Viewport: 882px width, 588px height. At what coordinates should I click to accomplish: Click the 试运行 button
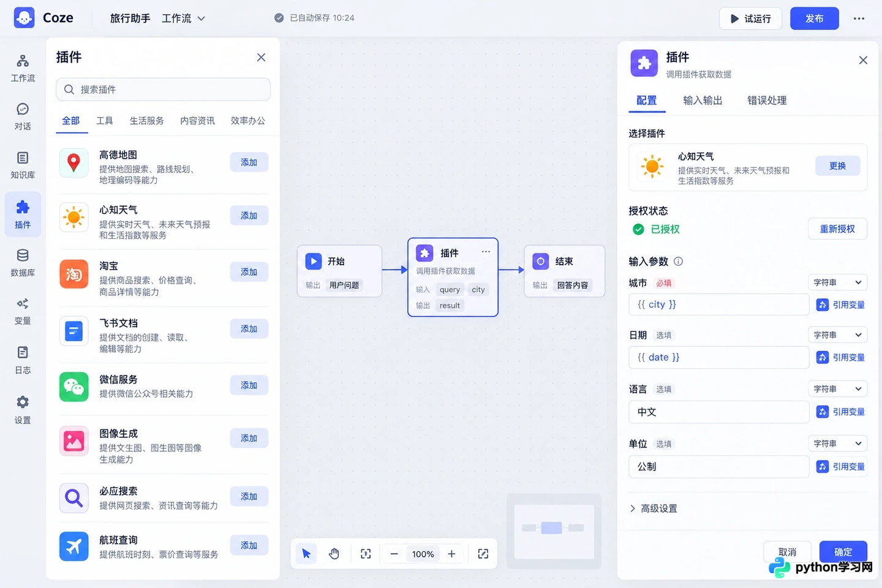[751, 18]
